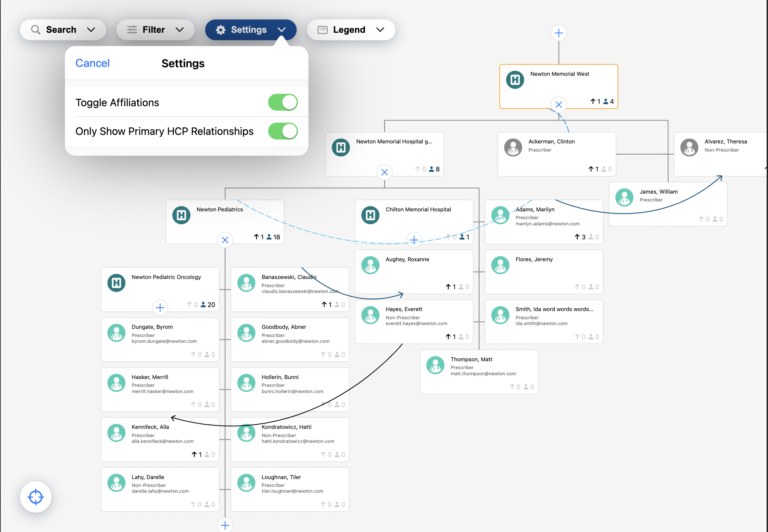Click Ackerman, Clinton grey avatar icon
The width and height of the screenshot is (768, 532).
click(x=513, y=147)
